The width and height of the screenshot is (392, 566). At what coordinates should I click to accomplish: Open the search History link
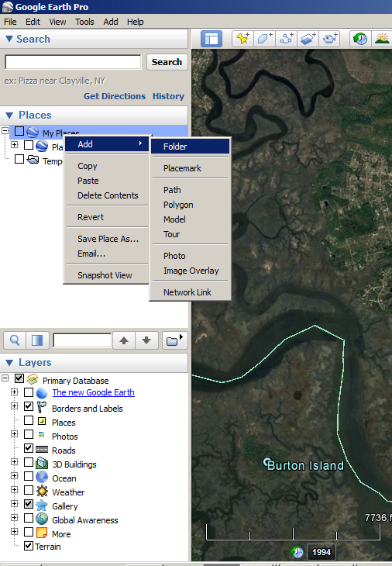(x=168, y=96)
